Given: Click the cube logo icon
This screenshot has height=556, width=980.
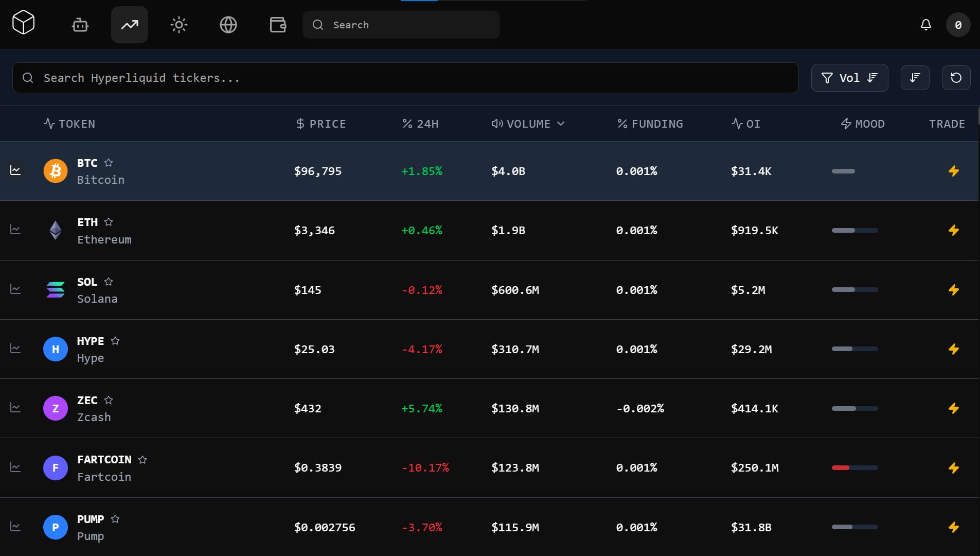Looking at the screenshot, I should (23, 23).
